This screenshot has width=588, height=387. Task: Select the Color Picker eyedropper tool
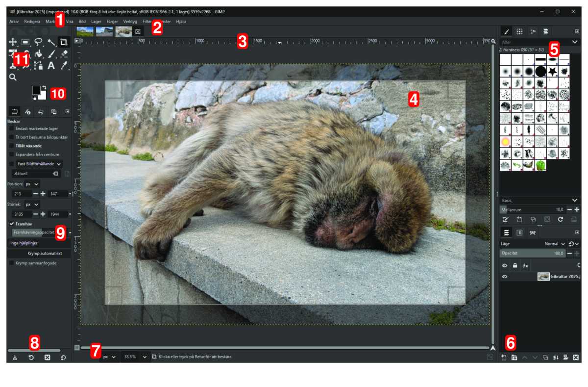(x=64, y=66)
